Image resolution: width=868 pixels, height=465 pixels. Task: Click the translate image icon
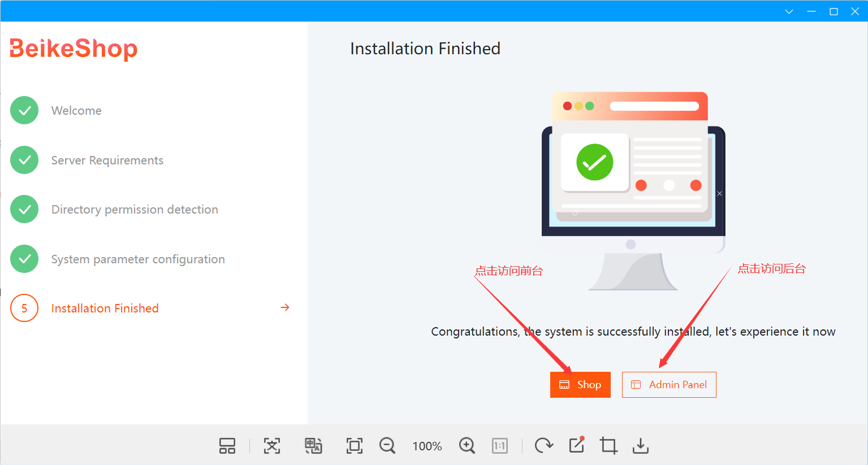[313, 446]
